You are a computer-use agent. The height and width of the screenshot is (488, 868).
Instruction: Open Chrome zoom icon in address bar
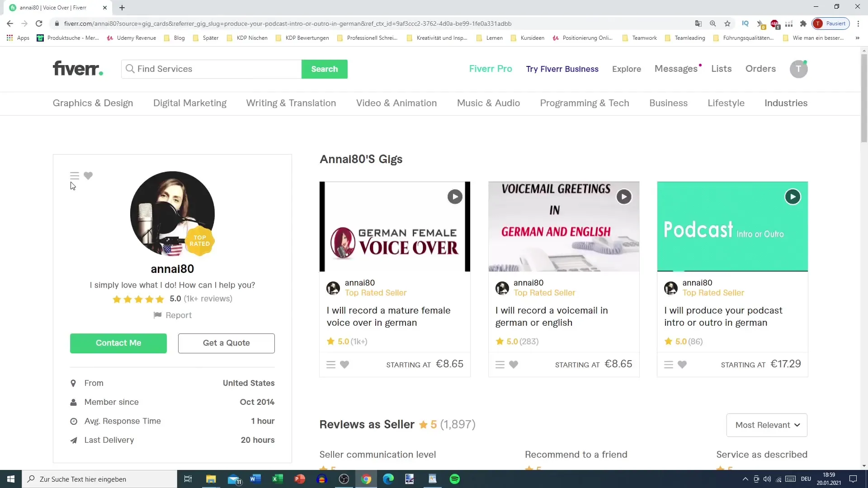713,23
